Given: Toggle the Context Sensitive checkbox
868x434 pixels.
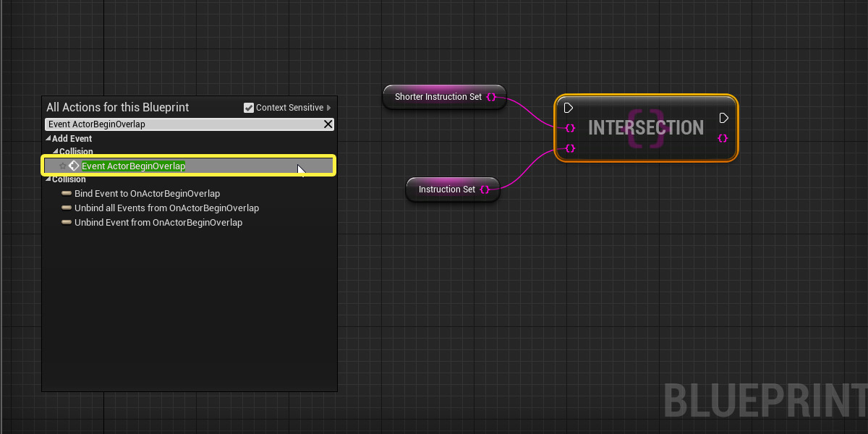Looking at the screenshot, I should (250, 108).
